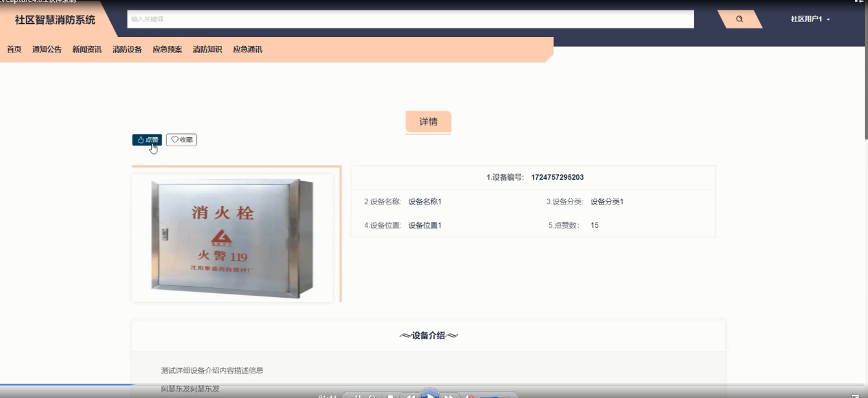The image size is (868, 398).
Task: Add device to favorites with 收藏
Action: [x=181, y=140]
